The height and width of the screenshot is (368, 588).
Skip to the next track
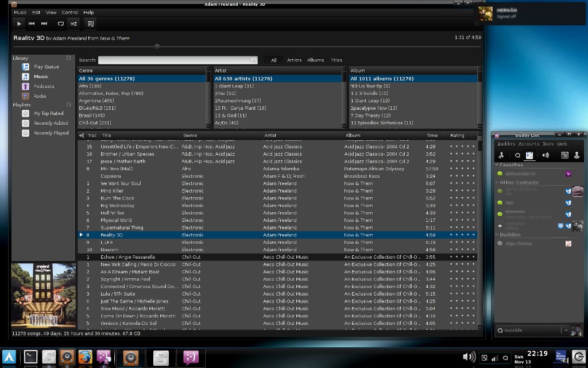coord(44,24)
